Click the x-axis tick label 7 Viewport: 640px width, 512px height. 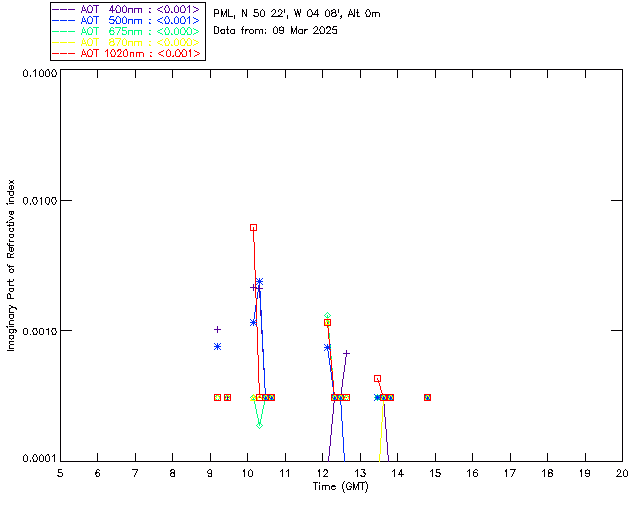pos(135,473)
